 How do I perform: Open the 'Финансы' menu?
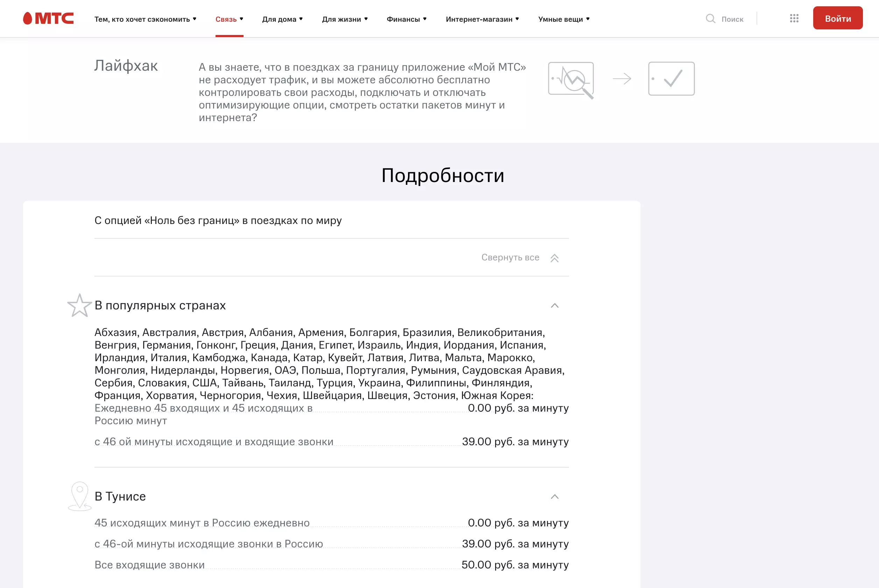click(407, 19)
